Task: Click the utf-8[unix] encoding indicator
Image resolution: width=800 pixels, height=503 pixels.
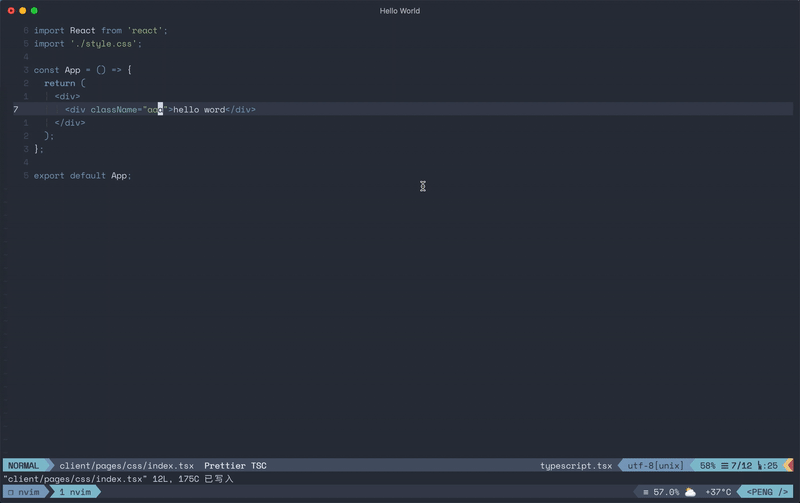Action: click(655, 466)
